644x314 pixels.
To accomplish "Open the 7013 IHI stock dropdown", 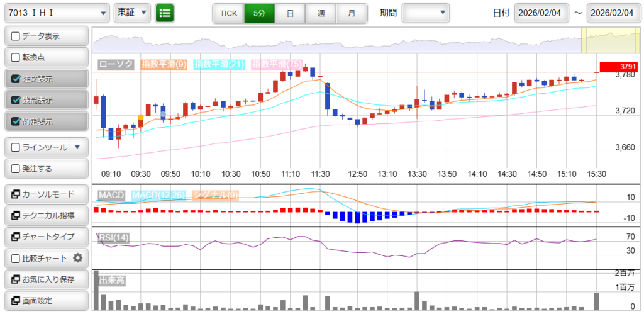I will click(57, 13).
